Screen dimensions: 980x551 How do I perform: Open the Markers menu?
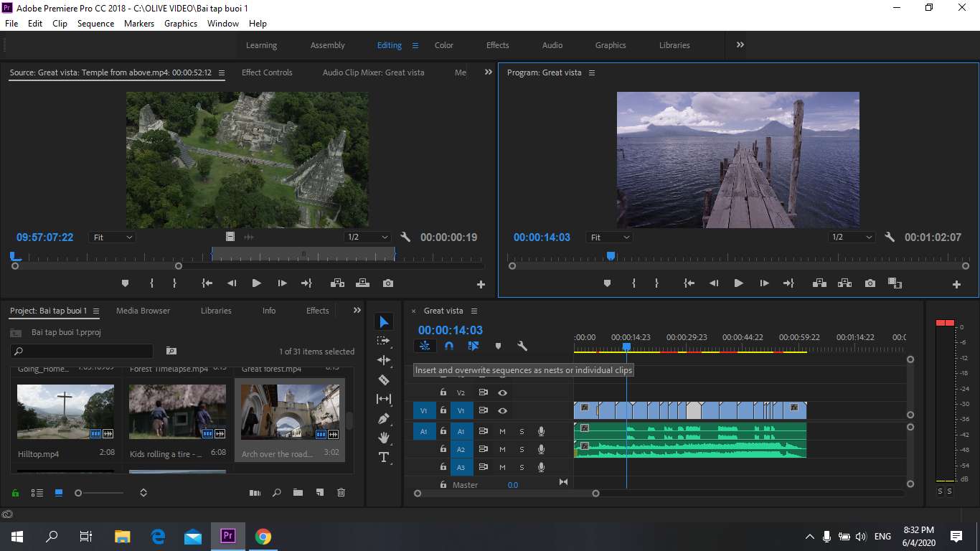(139, 23)
